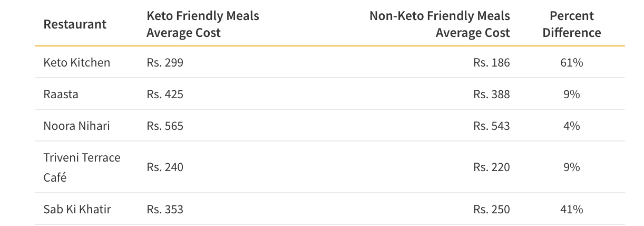This screenshot has height=226, width=644.
Task: Click the Keto Friendly Meals Average Cost header
Action: pos(203,24)
